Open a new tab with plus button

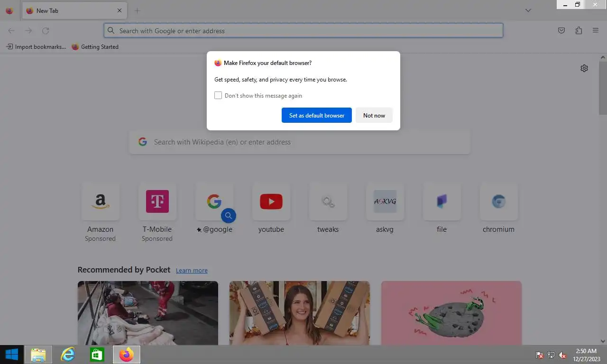tap(137, 10)
